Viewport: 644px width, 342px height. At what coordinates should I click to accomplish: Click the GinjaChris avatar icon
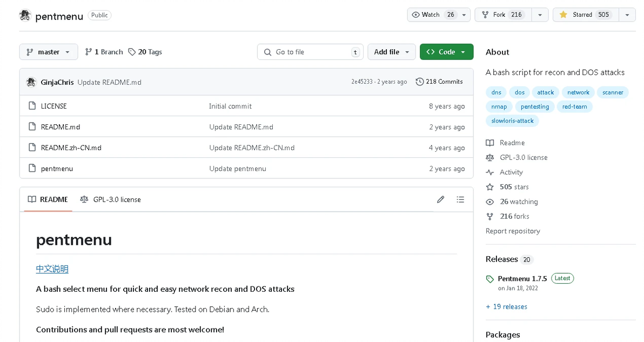pos(31,82)
